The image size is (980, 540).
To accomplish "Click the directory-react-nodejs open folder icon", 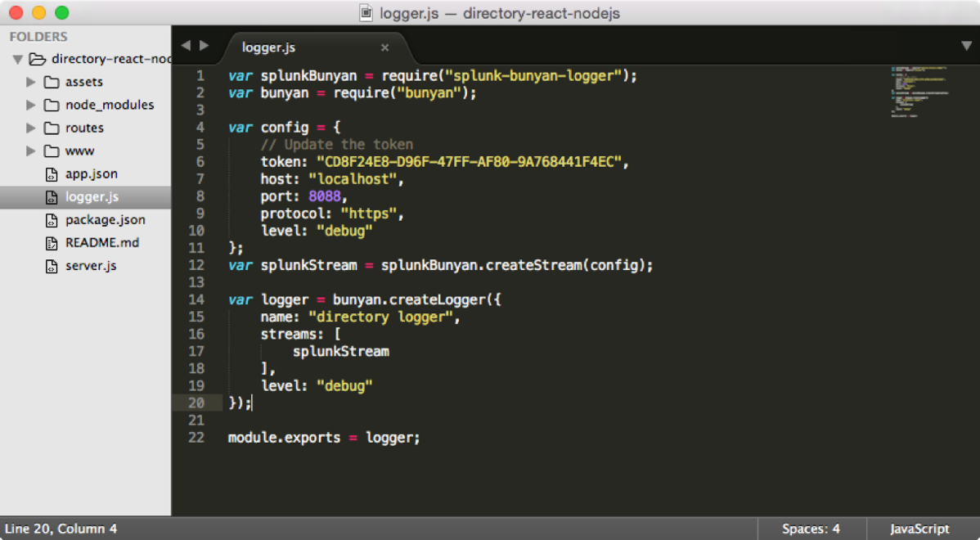I will click(x=38, y=60).
